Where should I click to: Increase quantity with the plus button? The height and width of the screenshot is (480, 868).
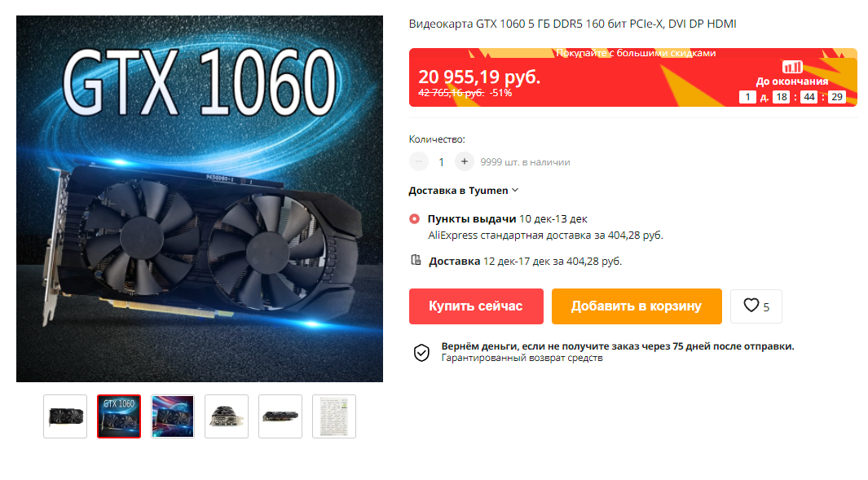465,161
